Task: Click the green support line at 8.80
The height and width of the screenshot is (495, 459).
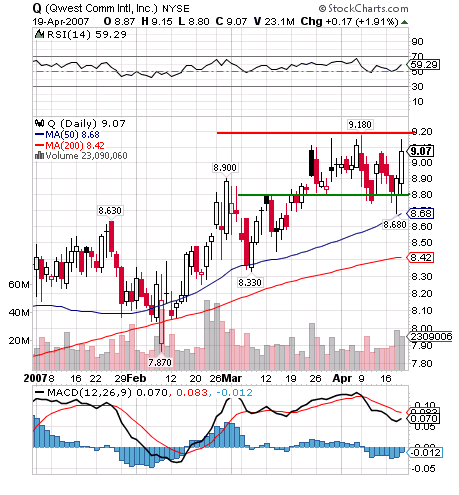Action: (323, 195)
